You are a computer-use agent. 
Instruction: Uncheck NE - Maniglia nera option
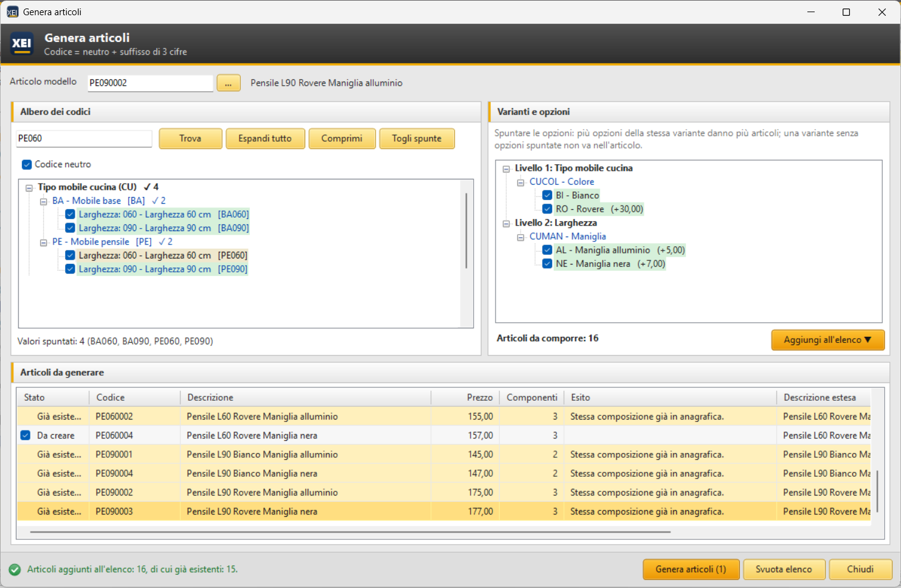(547, 264)
